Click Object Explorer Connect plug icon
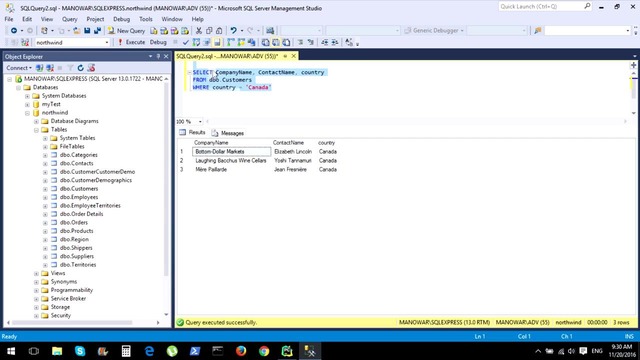 (x=39, y=68)
